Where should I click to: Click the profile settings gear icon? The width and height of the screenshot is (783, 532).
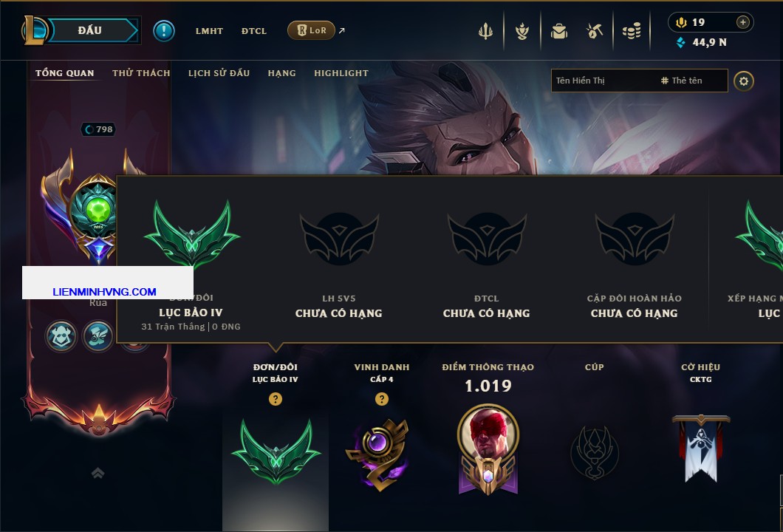(x=744, y=81)
